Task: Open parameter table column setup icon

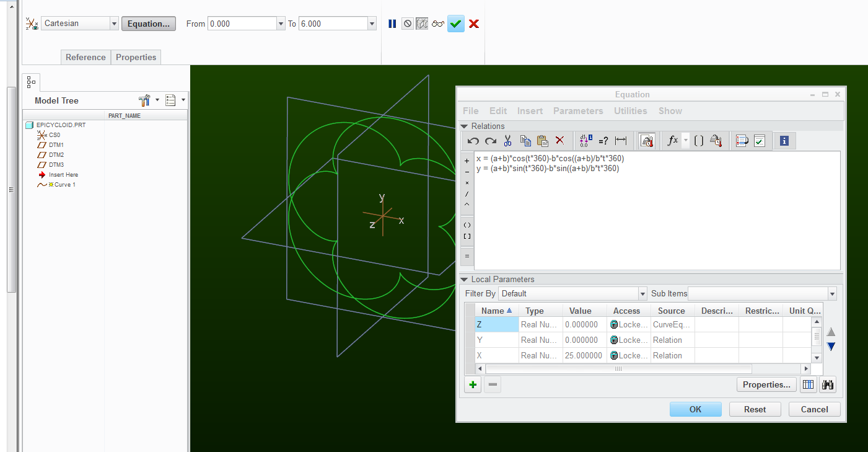Action: 808,384
